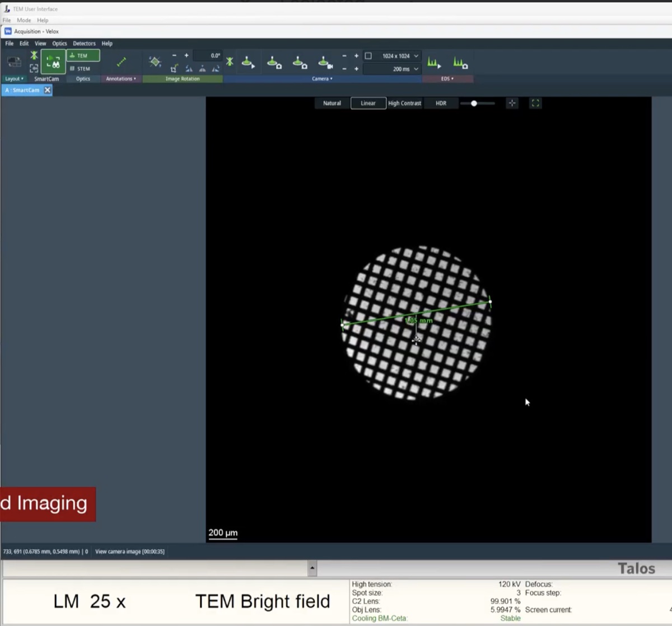Open Velox Help menu

tap(107, 43)
